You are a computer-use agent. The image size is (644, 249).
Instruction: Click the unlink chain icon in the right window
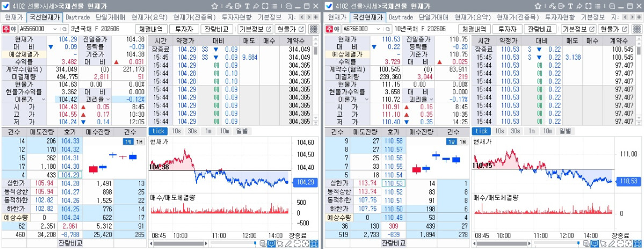tap(552, 6)
